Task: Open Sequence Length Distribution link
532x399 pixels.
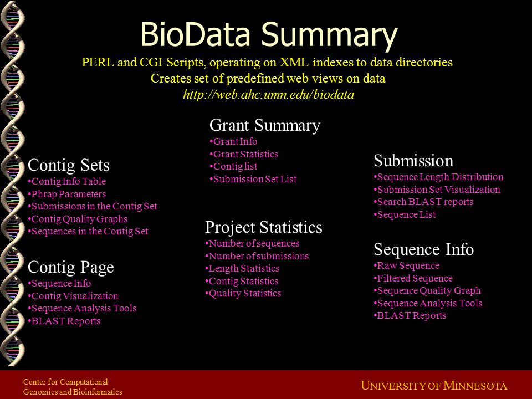Action: pyautogui.click(x=438, y=177)
